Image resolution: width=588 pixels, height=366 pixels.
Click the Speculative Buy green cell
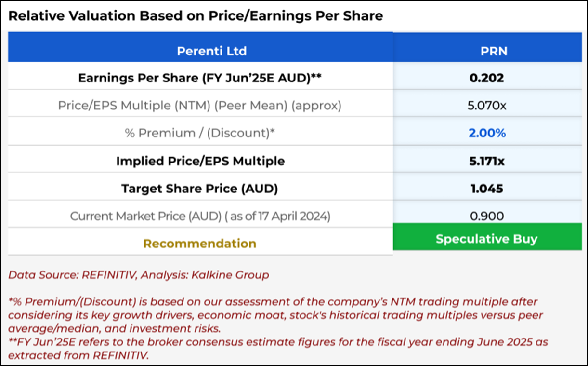pos(486,239)
